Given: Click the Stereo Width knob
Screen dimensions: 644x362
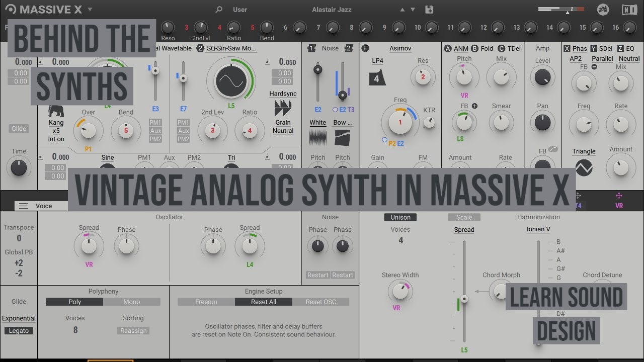Looking at the screenshot, I should pyautogui.click(x=400, y=291).
